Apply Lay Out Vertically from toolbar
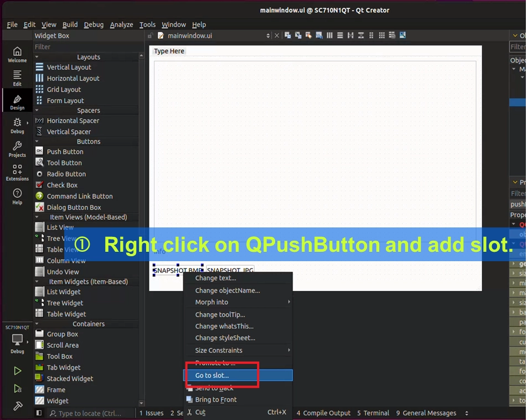Viewport: 527px width, 420px height. tap(340, 35)
